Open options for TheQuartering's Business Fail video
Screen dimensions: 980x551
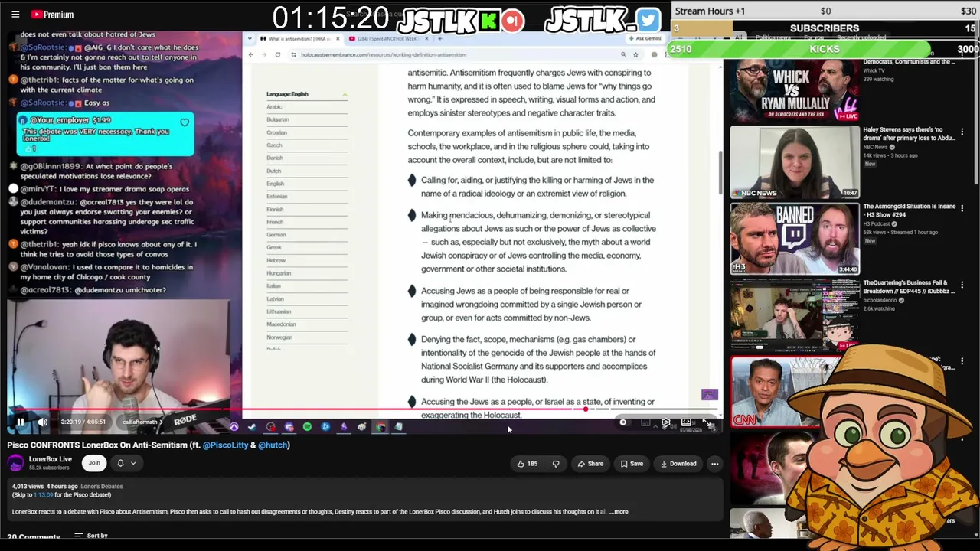(x=962, y=285)
